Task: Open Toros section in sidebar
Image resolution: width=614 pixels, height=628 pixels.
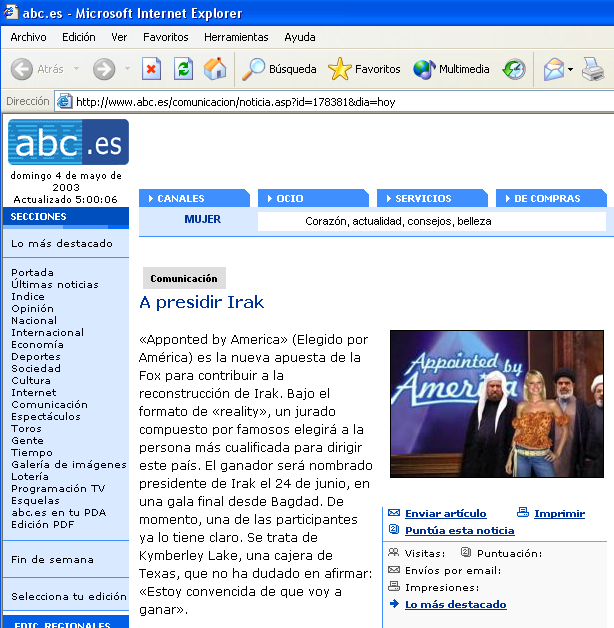Action: (26, 429)
